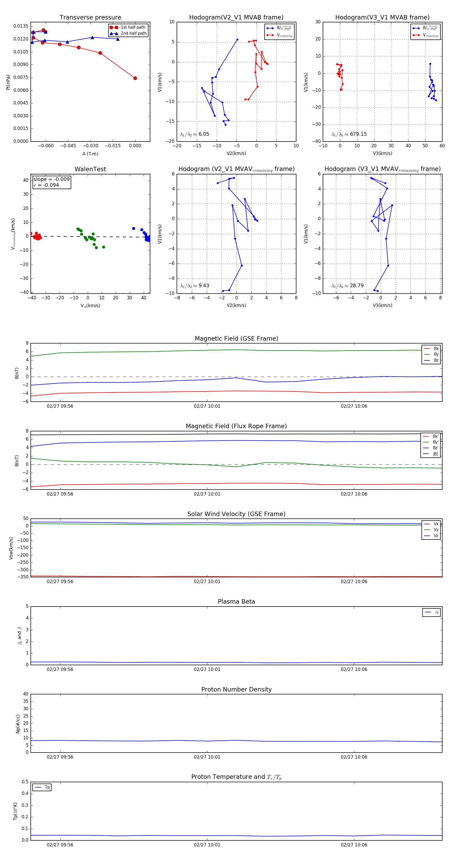Select the λ1/λ3 ≈ 679.15 annotation
Screen dimensions: 473x868
coord(349,134)
